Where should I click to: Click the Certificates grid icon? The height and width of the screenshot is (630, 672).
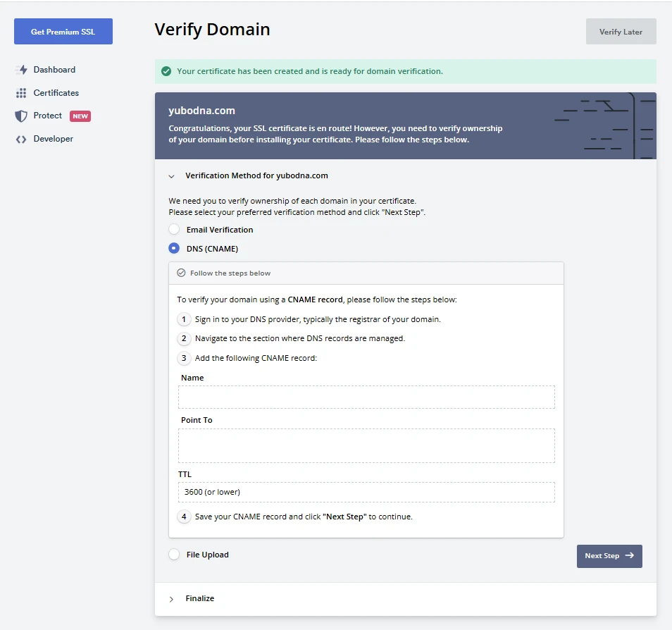(21, 93)
